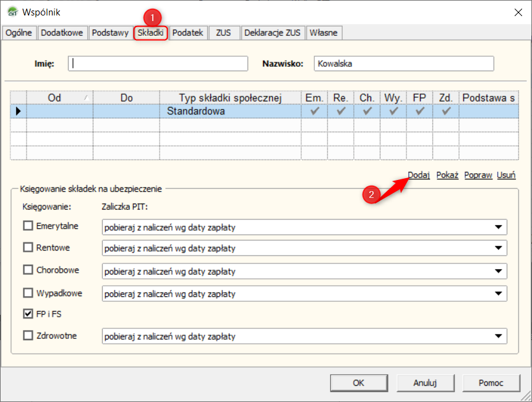Image resolution: width=532 pixels, height=402 pixels.
Task: Click the Usuń link to delete entry
Action: pos(506,175)
